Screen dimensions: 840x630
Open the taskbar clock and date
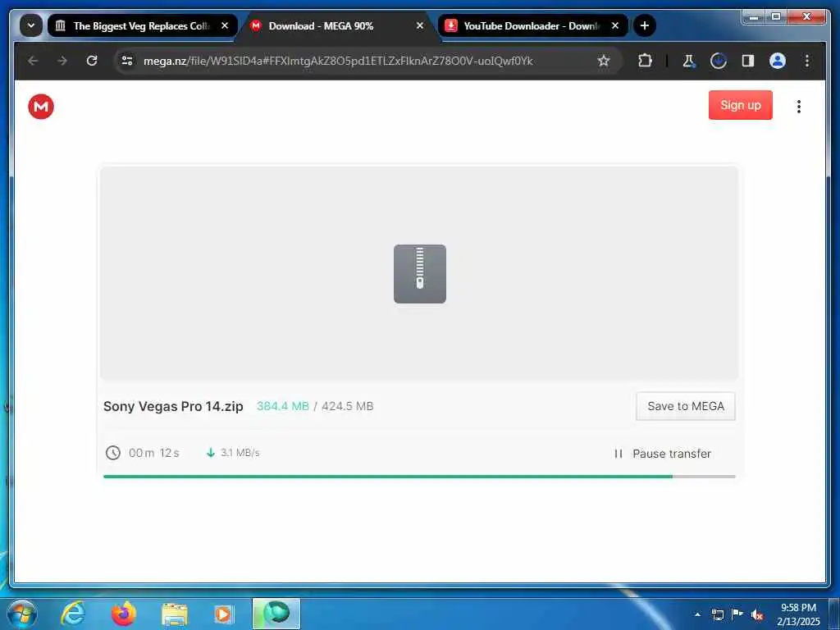[x=798, y=614]
